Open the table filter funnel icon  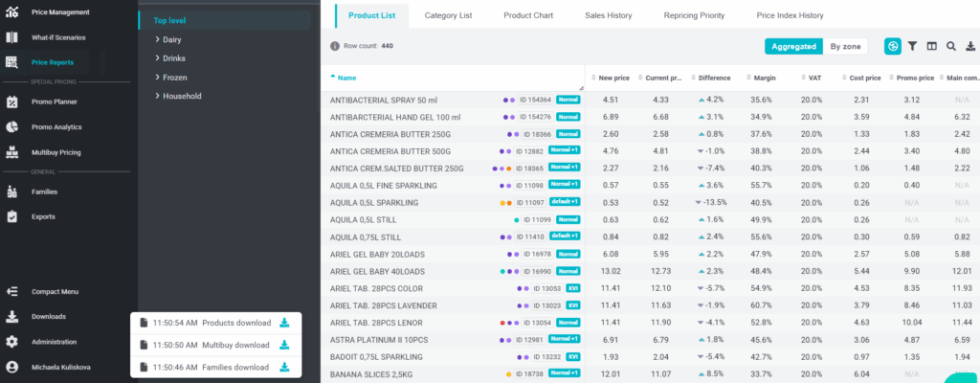pyautogui.click(x=912, y=46)
